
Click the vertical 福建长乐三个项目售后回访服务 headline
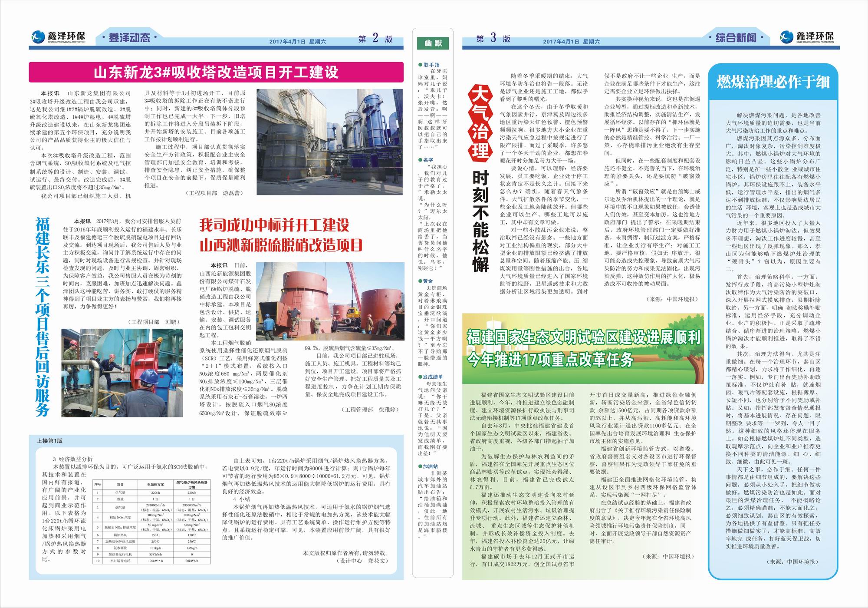pyautogui.click(x=43, y=317)
